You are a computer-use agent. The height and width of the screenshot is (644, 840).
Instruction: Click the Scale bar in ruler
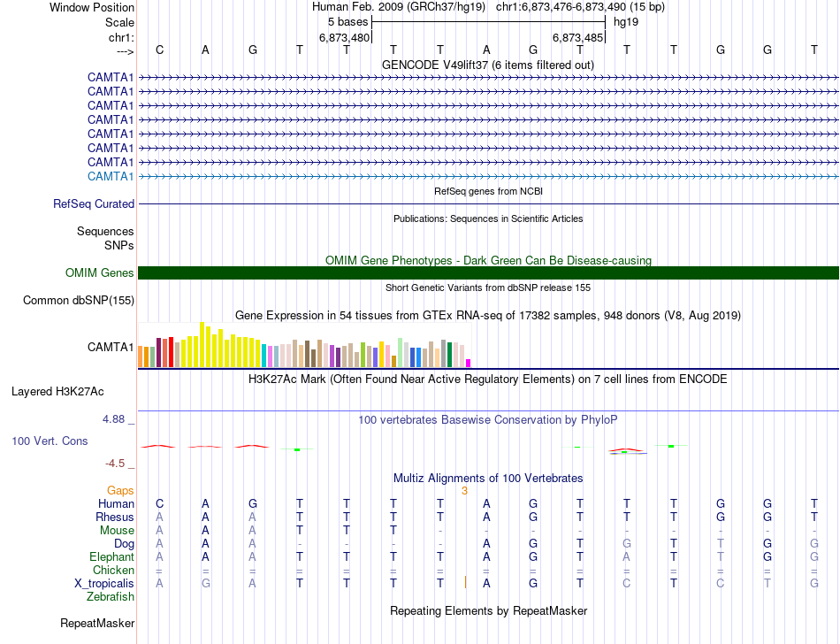tap(488, 22)
